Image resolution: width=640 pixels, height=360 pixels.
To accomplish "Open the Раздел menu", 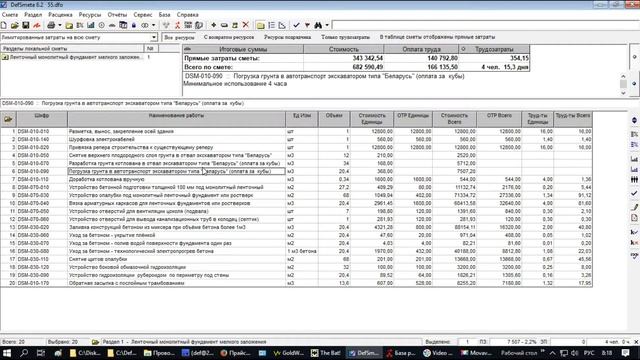I will (33, 15).
